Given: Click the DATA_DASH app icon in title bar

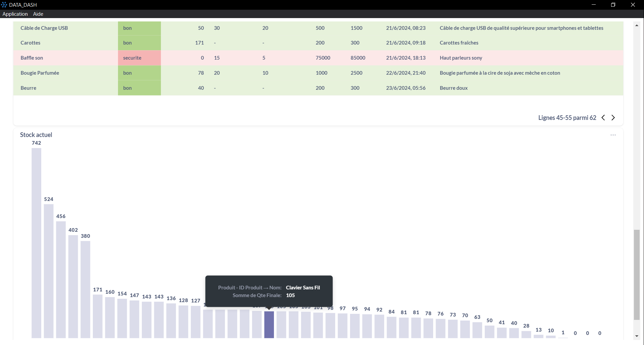Looking at the screenshot, I should [4, 5].
